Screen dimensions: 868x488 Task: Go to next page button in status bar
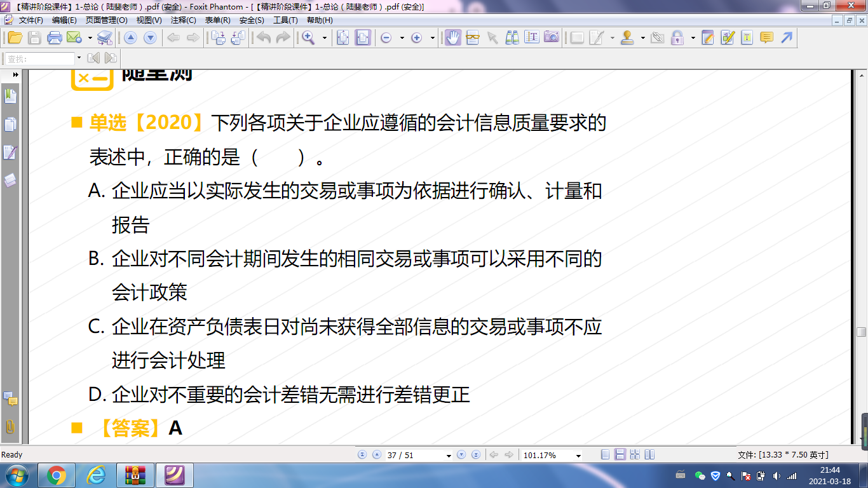tap(461, 455)
